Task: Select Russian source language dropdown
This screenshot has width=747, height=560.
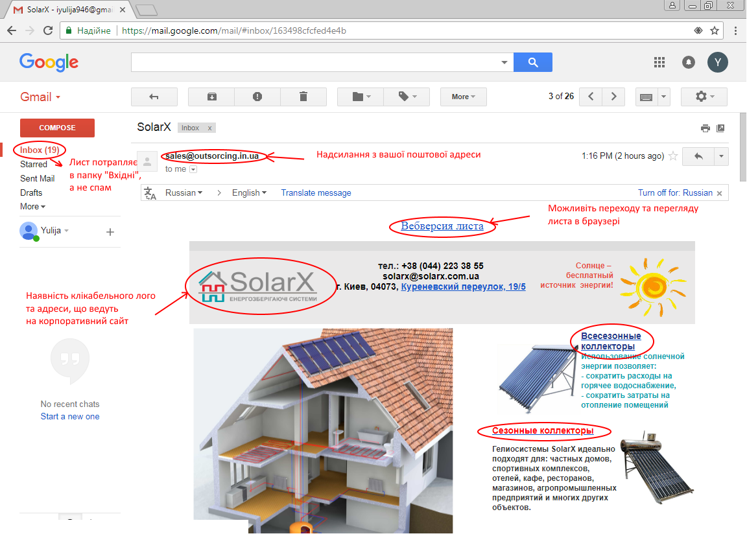Action: click(x=184, y=192)
